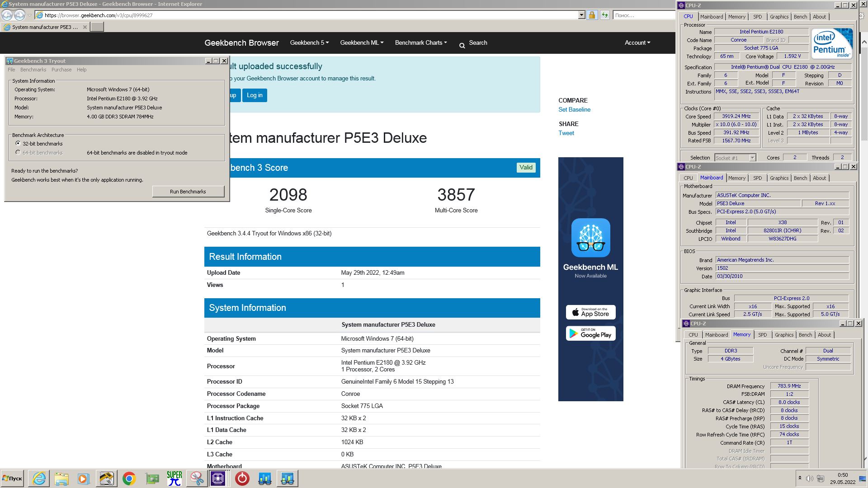The width and height of the screenshot is (868, 488).
Task: Open the recent pages dropdown beside forward arrow
Action: click(29, 15)
